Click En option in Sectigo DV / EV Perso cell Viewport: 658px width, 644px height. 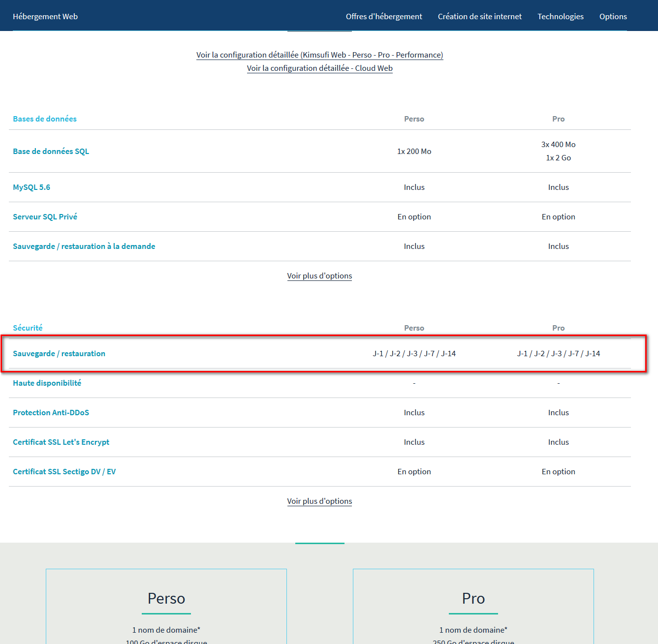[414, 471]
